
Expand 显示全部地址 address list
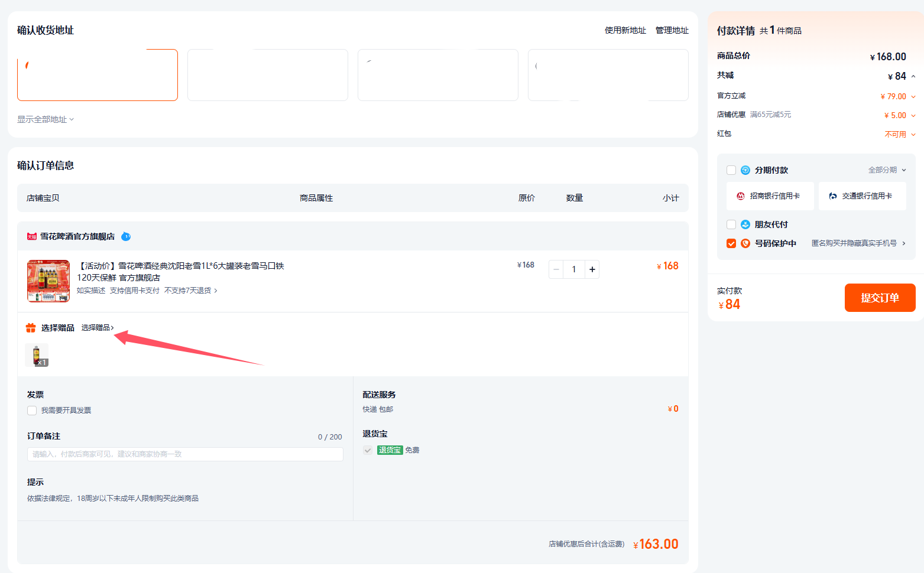pyautogui.click(x=46, y=119)
